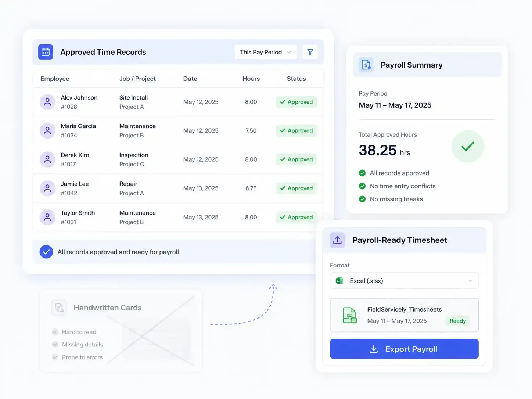Click Jamie Lee's avatar icon
Viewport: 532px width, 399px height.
point(47,188)
